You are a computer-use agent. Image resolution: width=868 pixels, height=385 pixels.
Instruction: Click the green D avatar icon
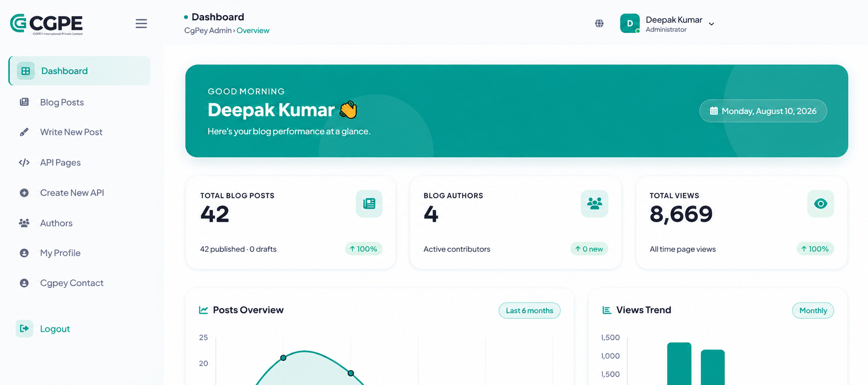pos(630,24)
